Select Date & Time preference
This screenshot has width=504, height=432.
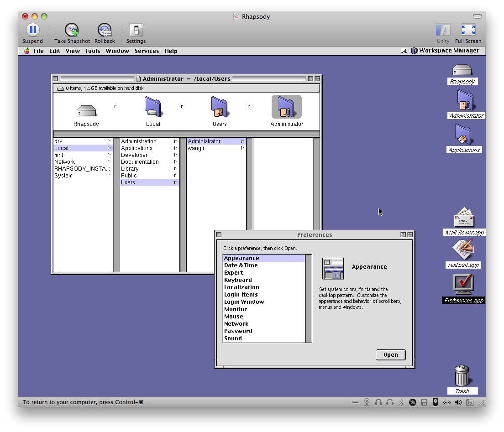264,265
